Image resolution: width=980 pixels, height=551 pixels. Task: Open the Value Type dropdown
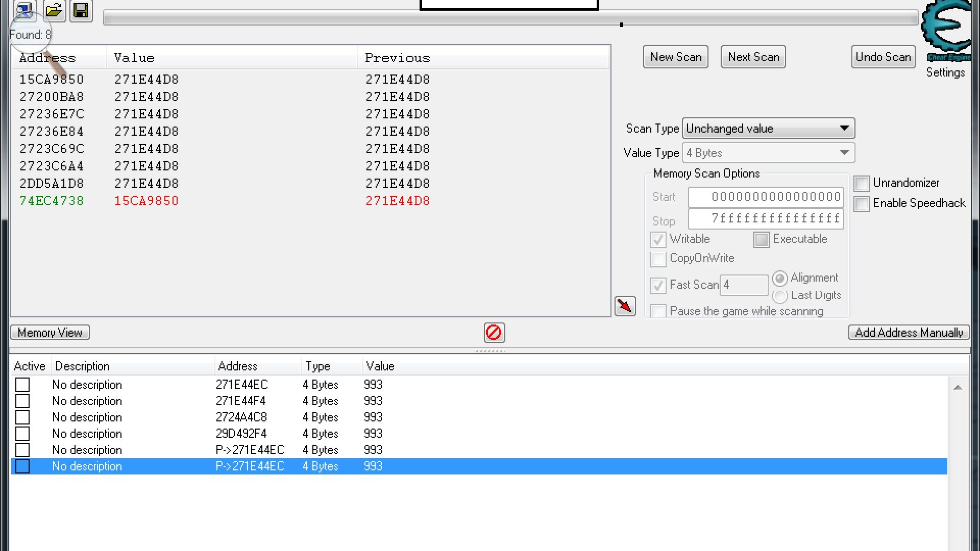coord(768,153)
